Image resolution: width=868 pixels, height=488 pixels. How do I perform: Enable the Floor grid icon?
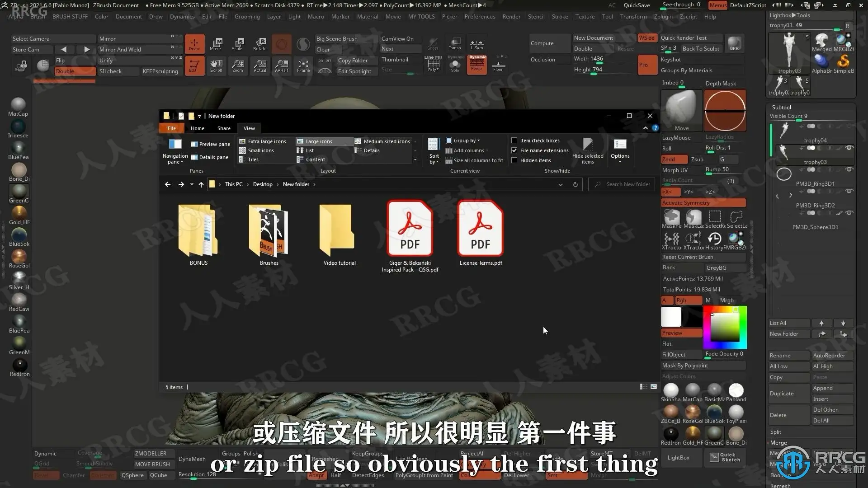pyautogui.click(x=498, y=65)
